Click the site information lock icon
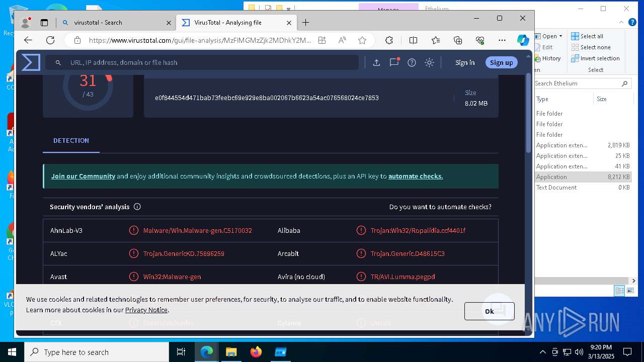Image resolution: width=644 pixels, height=362 pixels. [77, 40]
